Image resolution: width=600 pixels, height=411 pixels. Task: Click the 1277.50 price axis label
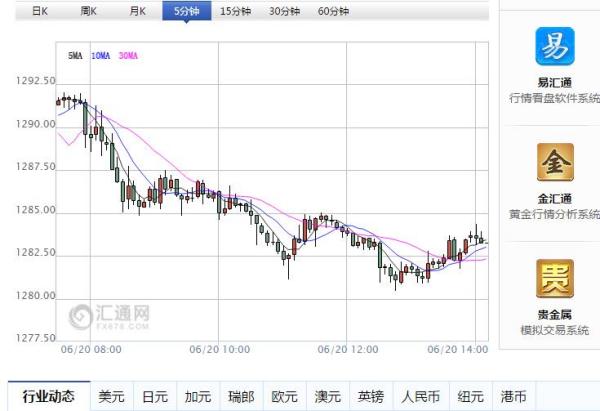coord(36,338)
